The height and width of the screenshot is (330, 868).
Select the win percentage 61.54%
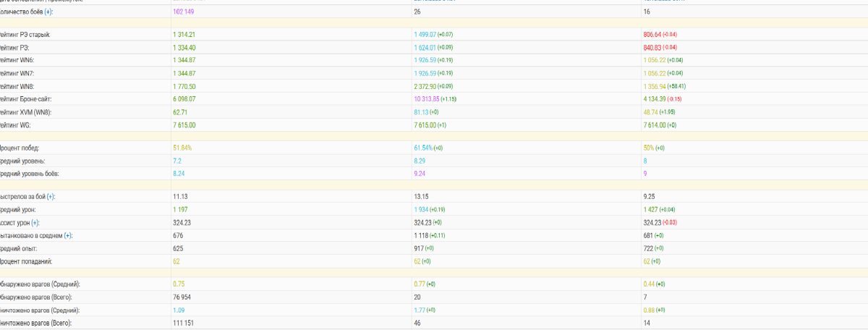[423, 148]
